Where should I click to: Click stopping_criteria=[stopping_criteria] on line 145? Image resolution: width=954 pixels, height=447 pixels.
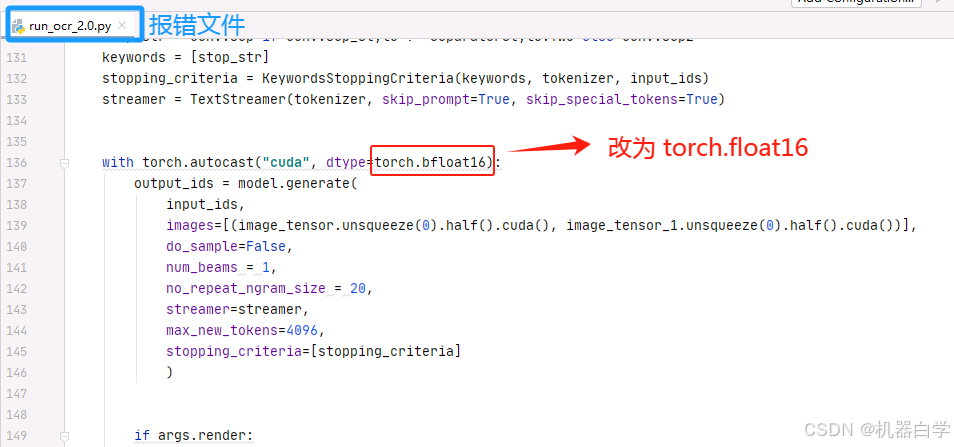tap(313, 352)
